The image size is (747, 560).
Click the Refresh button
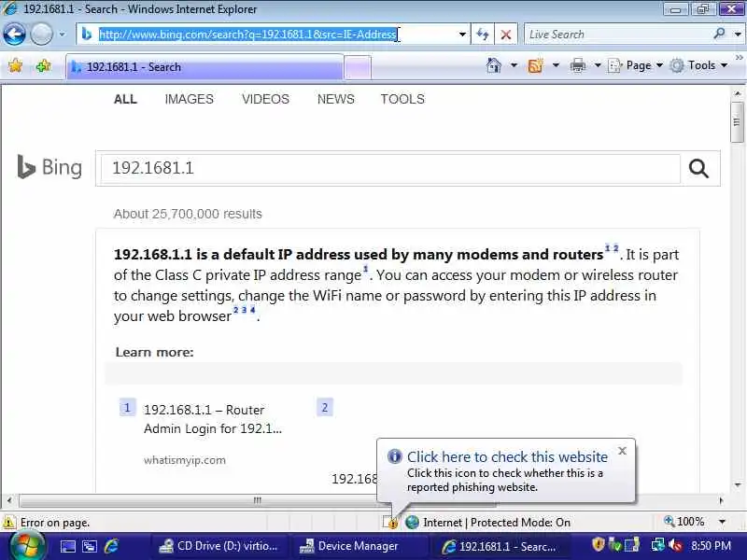(x=483, y=35)
